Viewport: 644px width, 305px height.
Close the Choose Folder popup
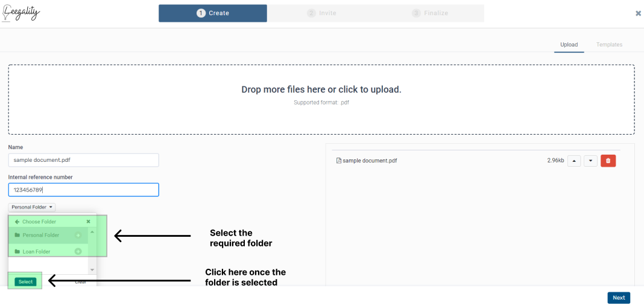pos(88,222)
